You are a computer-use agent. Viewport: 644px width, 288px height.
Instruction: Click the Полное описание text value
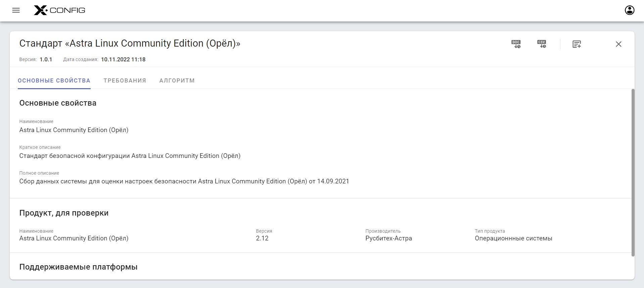point(184,181)
